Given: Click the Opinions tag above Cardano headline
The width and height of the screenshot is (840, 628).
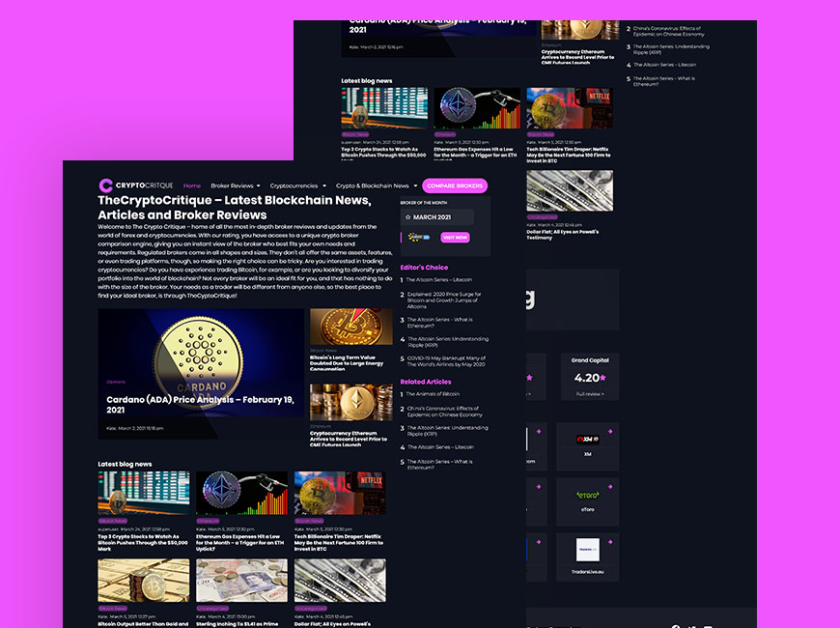Looking at the screenshot, I should coord(116,382).
